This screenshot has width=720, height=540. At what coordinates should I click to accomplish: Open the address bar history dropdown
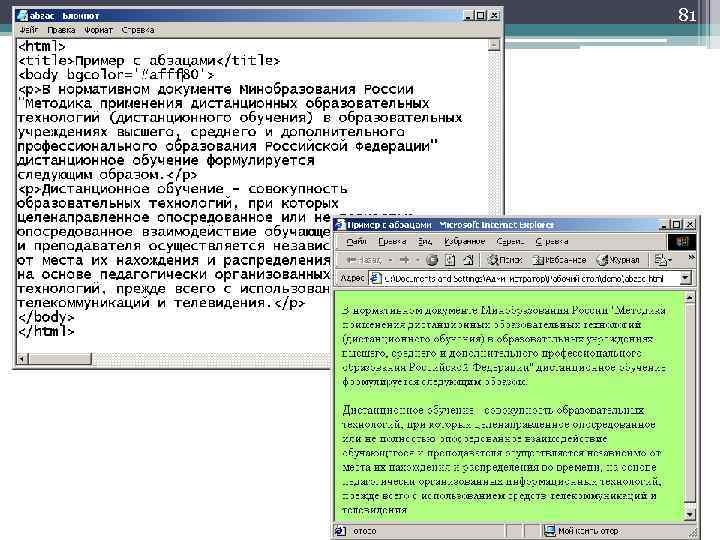click(x=685, y=278)
